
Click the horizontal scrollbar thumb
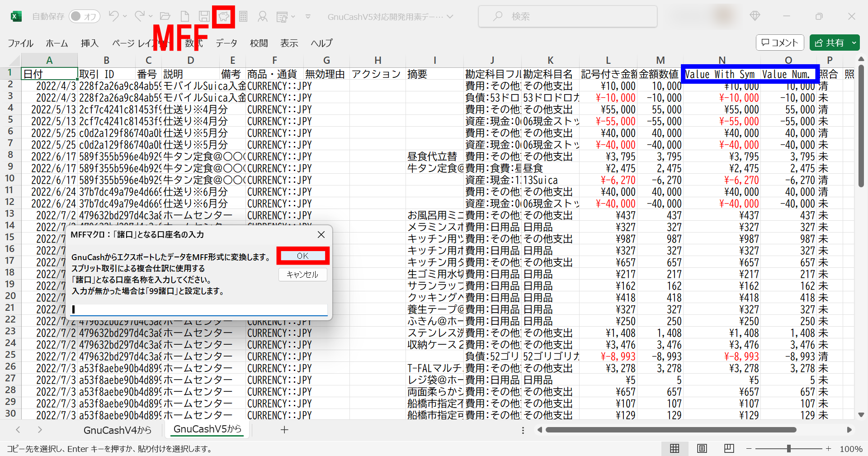[x=671, y=430]
